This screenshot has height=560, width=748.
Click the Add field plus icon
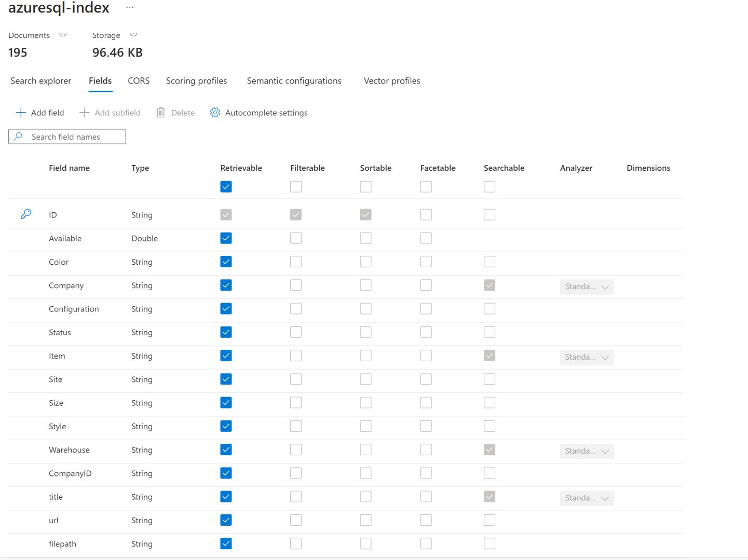coord(21,113)
